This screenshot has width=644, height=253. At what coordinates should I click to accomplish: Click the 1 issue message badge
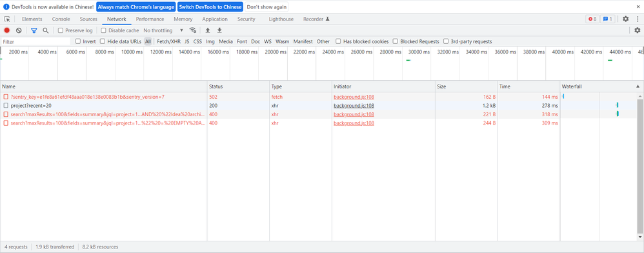click(607, 19)
